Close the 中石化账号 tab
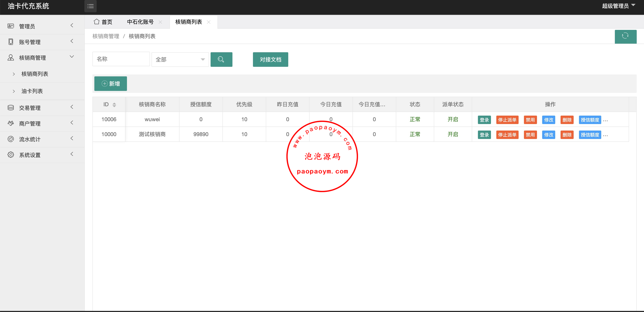Image resolution: width=644 pixels, height=312 pixels. point(161,22)
